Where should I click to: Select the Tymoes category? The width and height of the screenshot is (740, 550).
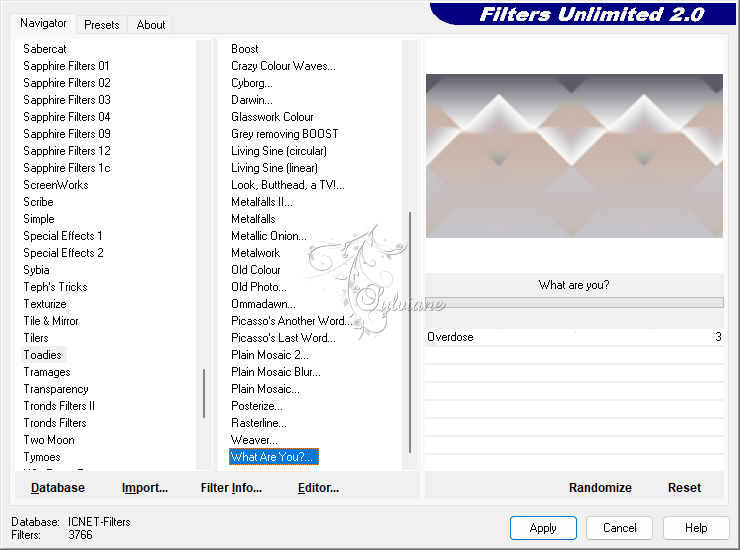(x=42, y=457)
